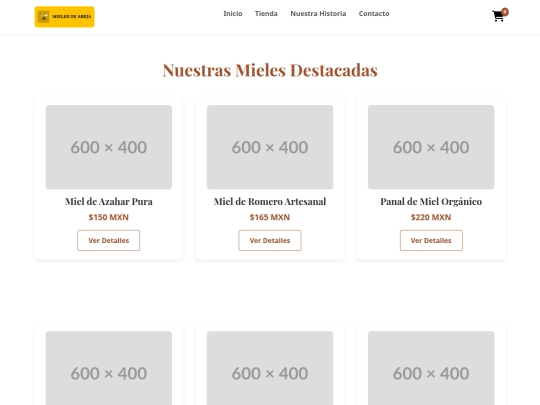Click the Nuestras Mieles Destacadas heading

pyautogui.click(x=270, y=70)
